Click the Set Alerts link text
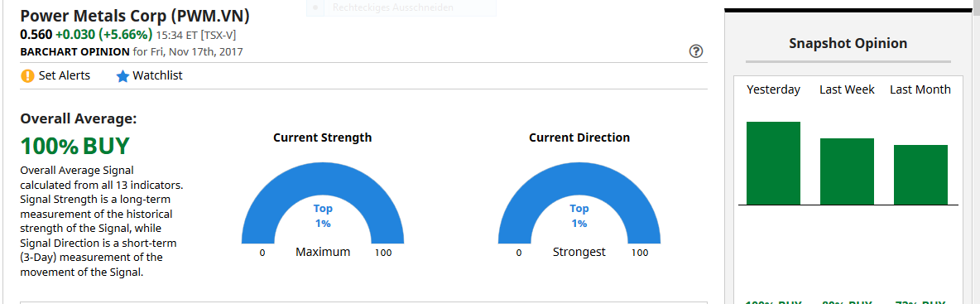This screenshot has height=304, width=980. [x=65, y=75]
